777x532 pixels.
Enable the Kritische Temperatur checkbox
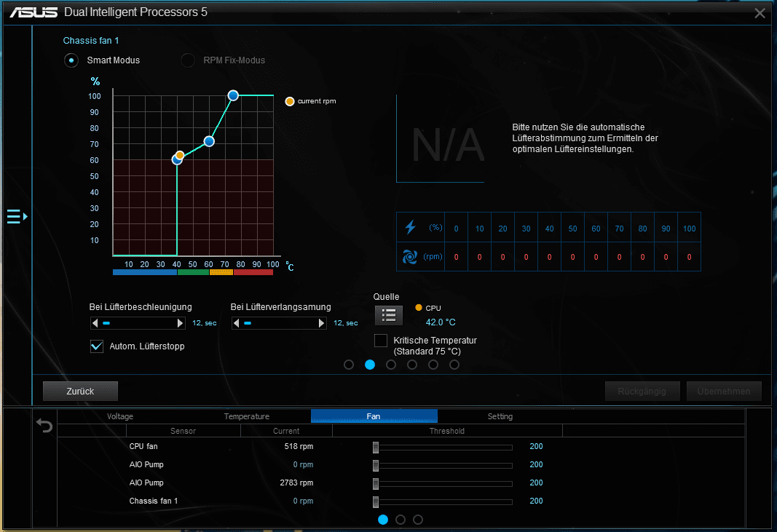381,341
